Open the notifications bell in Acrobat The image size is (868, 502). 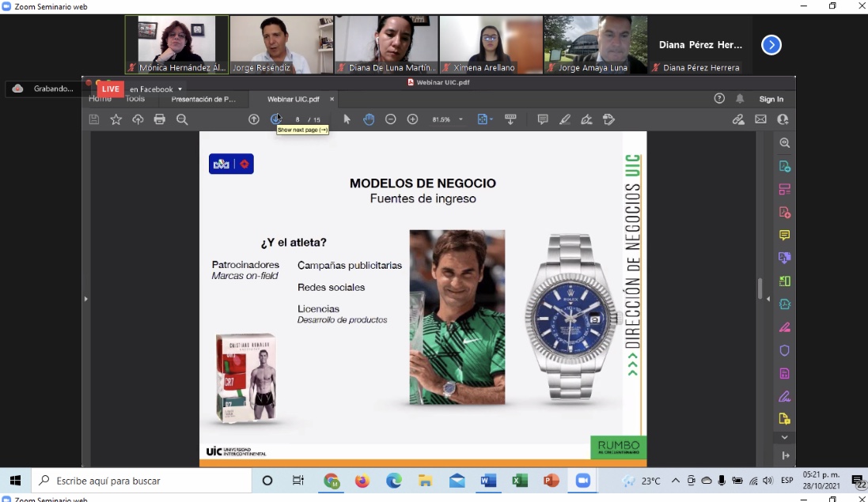pos(740,98)
